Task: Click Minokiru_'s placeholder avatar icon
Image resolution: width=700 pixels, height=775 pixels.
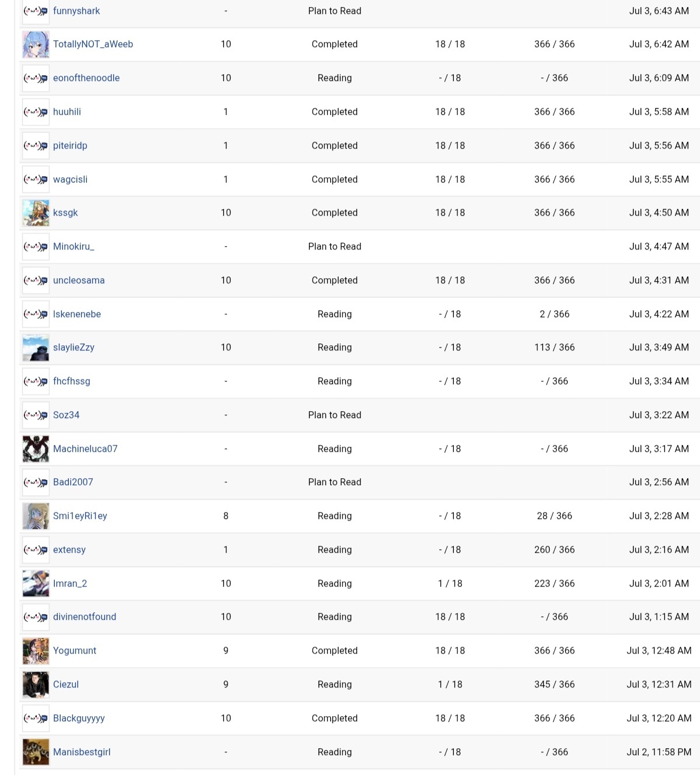Action: (36, 247)
